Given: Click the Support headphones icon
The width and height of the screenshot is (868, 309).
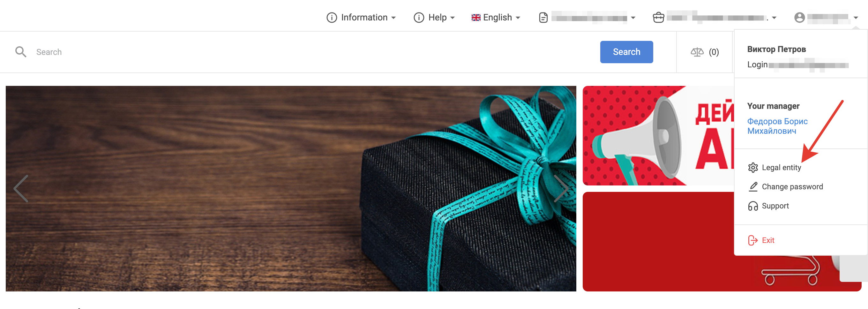Looking at the screenshot, I should [753, 206].
